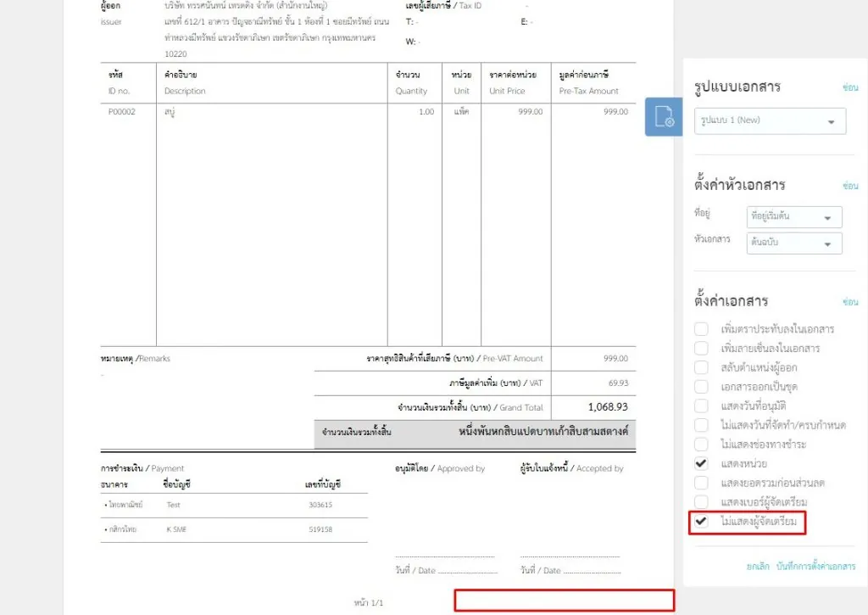This screenshot has height=615, width=868.
Task: Enable ไม่แสดงช่องทางชำระ checkbox
Action: [702, 444]
